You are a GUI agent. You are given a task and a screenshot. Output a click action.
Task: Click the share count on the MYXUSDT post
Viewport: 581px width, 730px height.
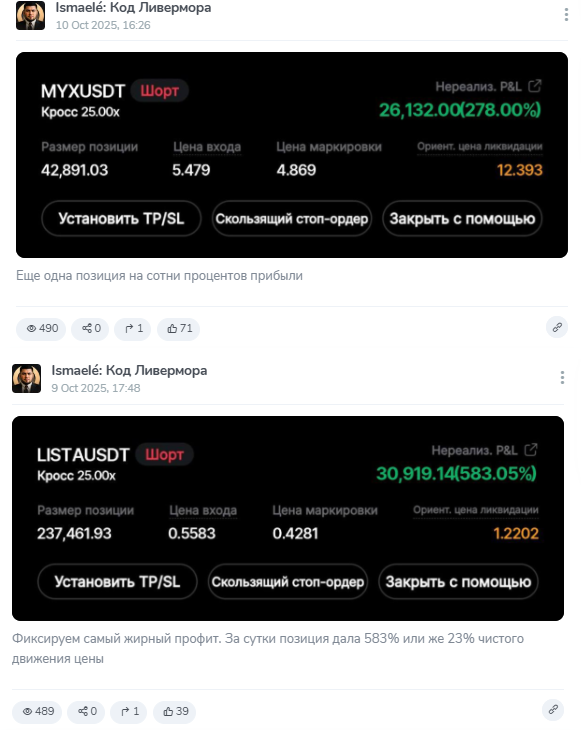[x=90, y=329]
